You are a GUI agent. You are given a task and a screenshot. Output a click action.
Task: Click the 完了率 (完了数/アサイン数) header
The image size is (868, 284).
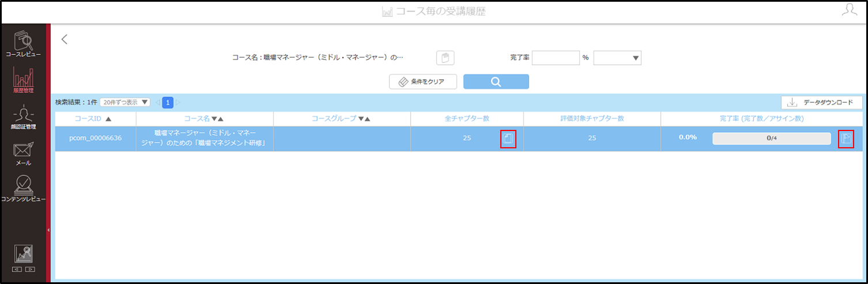pos(761,119)
